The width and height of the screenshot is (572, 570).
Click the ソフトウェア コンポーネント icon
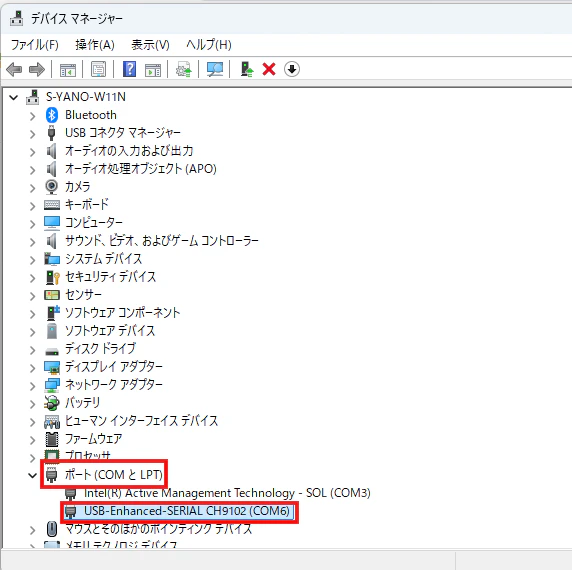click(53, 313)
